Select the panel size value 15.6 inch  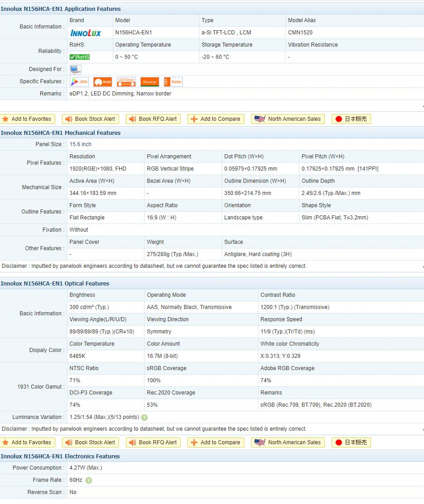[81, 144]
